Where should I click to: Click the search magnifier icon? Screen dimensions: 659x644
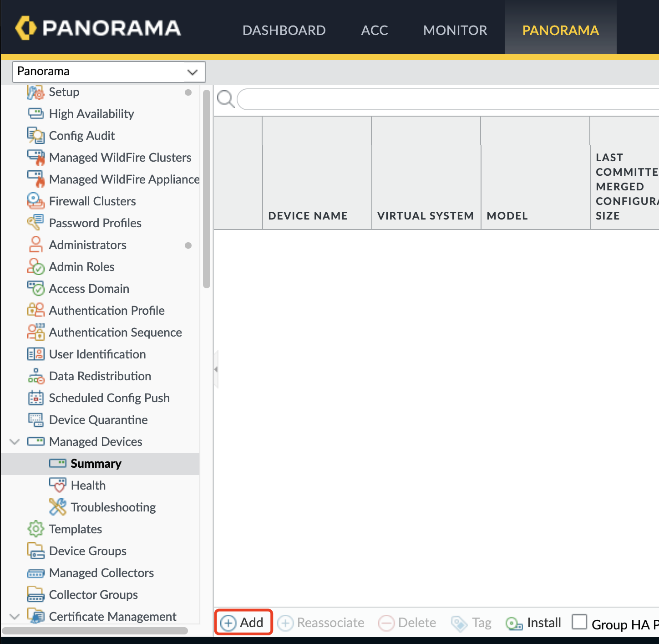[x=226, y=99]
